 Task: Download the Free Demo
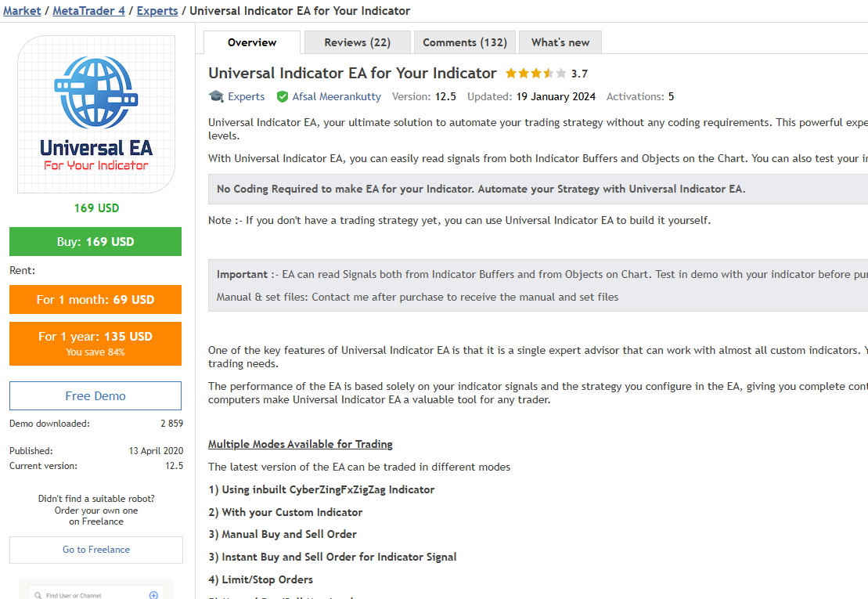coord(95,396)
